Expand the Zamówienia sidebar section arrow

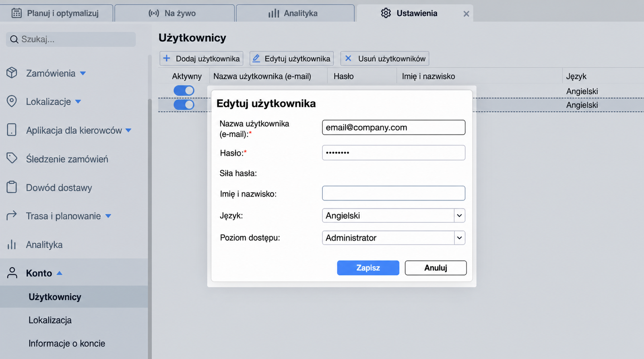[83, 73]
